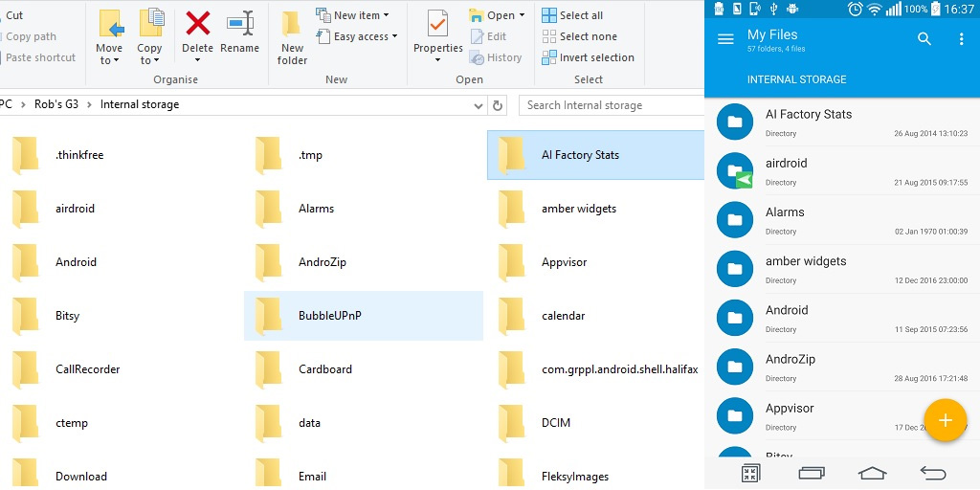Click Select none in ribbon
This screenshot has height=490, width=980.
tap(579, 36)
